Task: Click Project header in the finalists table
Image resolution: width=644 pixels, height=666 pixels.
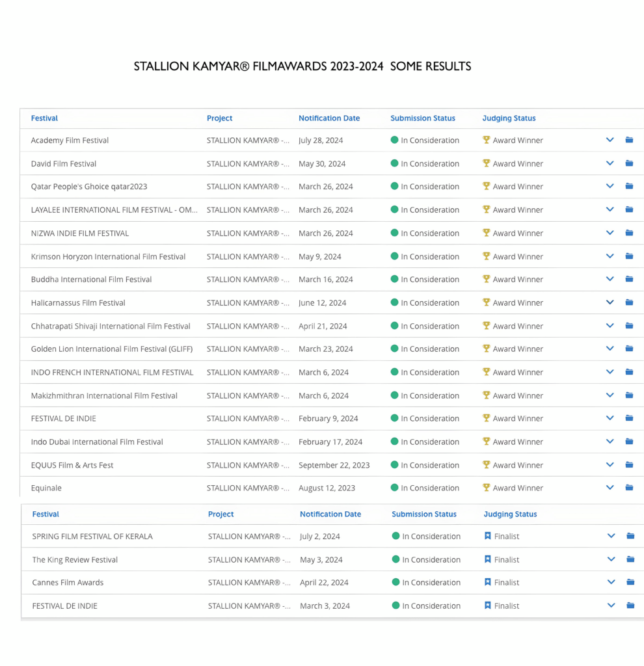Action: click(x=221, y=514)
